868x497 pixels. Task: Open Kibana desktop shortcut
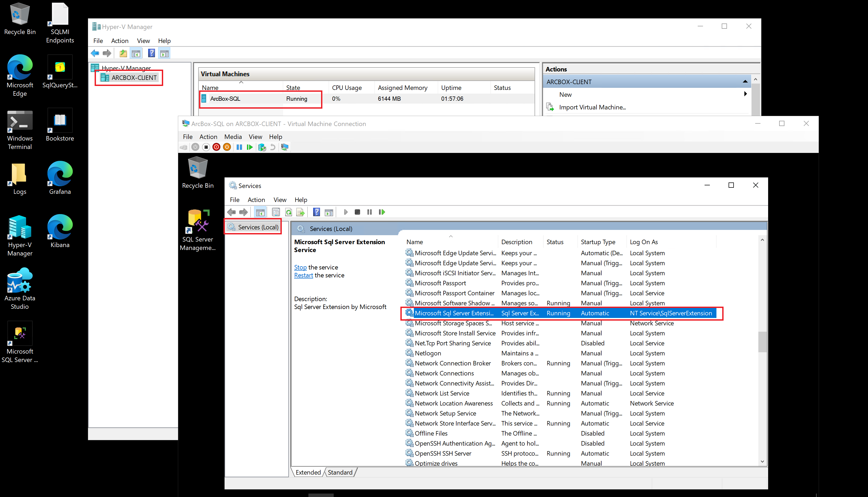(x=60, y=231)
